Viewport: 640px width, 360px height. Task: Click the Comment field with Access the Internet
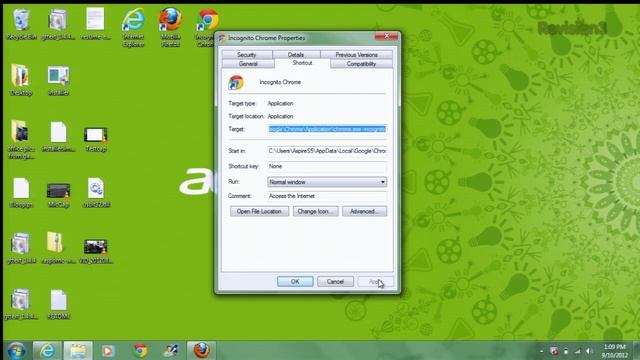coord(327,196)
